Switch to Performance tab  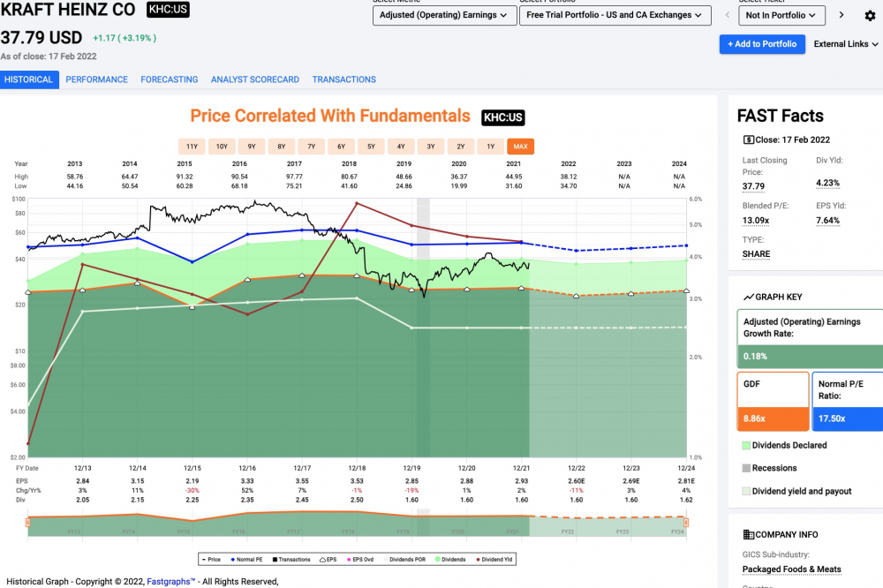tap(97, 79)
